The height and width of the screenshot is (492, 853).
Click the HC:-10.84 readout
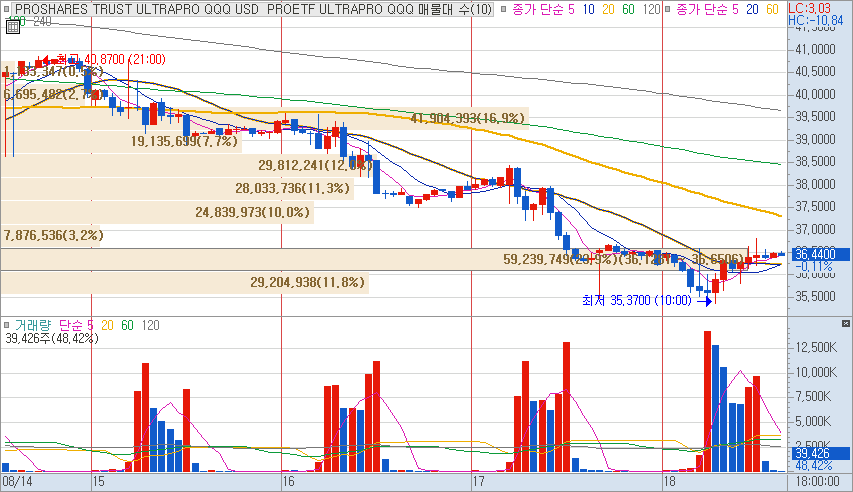815,20
